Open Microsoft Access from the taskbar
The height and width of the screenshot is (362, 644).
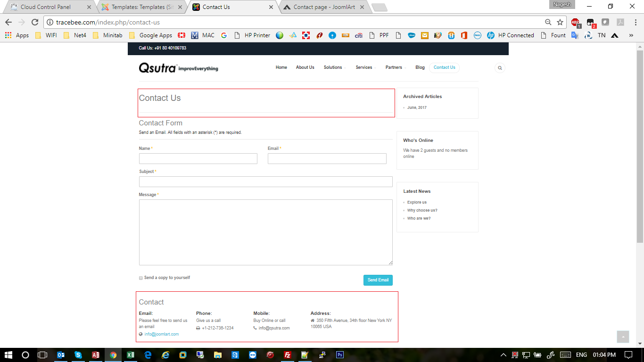tap(96, 355)
